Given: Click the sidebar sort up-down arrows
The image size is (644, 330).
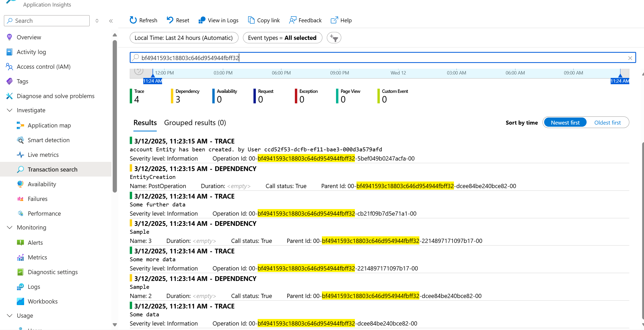Looking at the screenshot, I should click(97, 21).
